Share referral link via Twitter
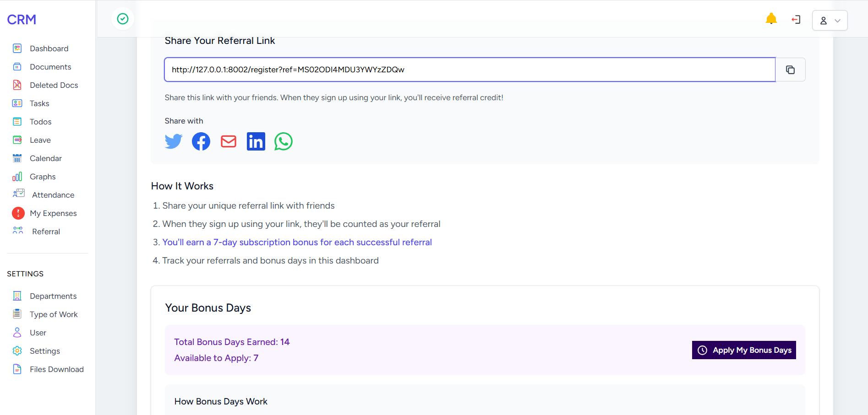Image resolution: width=868 pixels, height=415 pixels. [174, 141]
